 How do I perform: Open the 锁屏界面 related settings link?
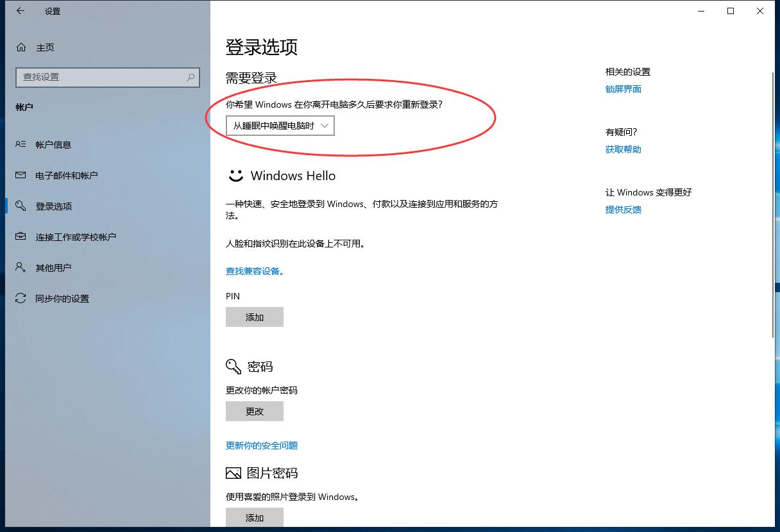(623, 89)
